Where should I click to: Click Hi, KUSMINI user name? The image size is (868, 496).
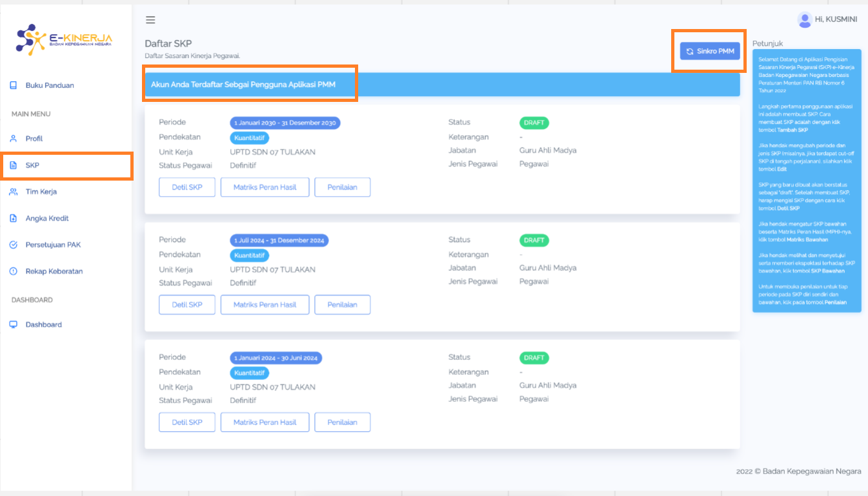836,19
